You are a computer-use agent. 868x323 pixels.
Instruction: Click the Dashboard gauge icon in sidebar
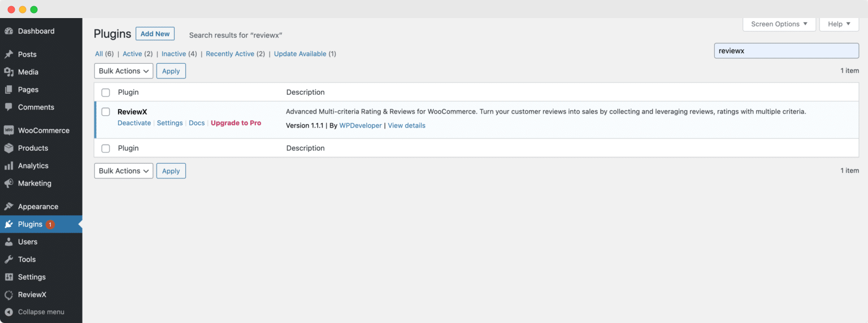[8, 31]
